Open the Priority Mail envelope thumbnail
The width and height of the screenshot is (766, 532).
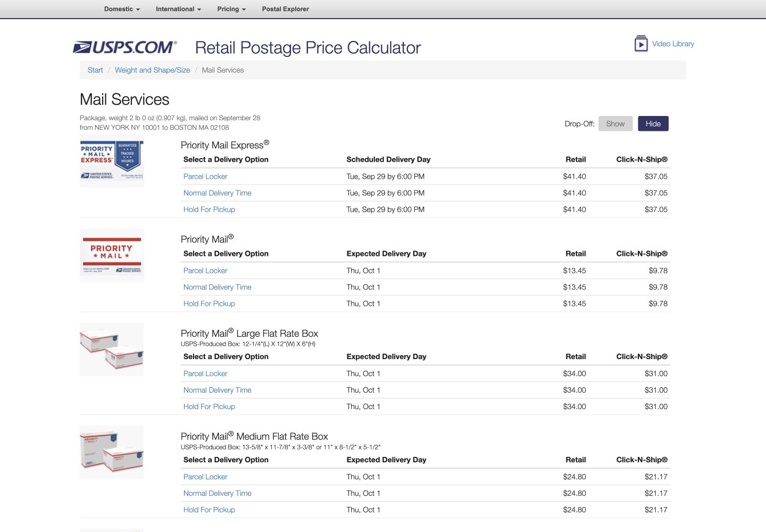click(112, 255)
